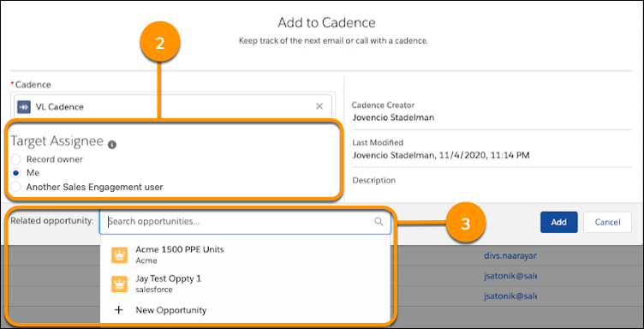Click the plus icon beside New Opportunity
644x329 pixels.
click(x=119, y=310)
